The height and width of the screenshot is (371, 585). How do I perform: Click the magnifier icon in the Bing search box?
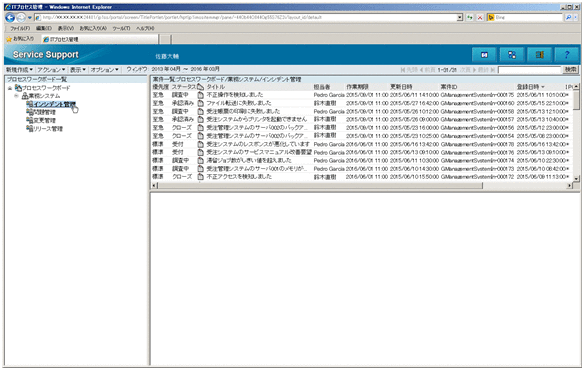568,18
